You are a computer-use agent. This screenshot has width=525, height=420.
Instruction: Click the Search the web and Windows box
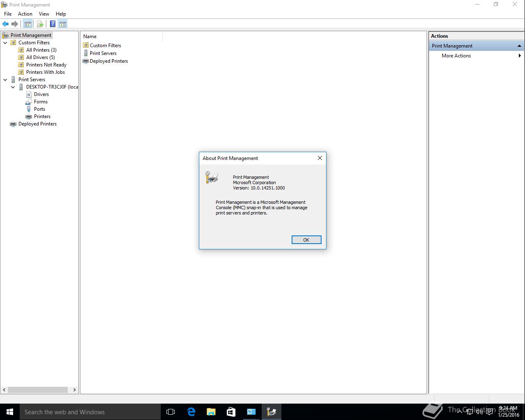(90, 412)
